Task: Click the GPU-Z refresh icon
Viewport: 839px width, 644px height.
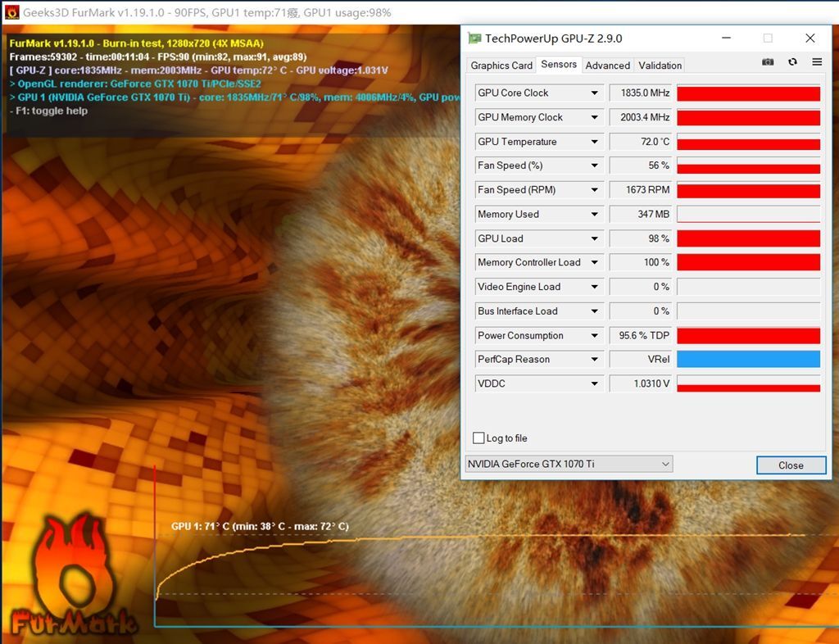Action: click(x=792, y=62)
